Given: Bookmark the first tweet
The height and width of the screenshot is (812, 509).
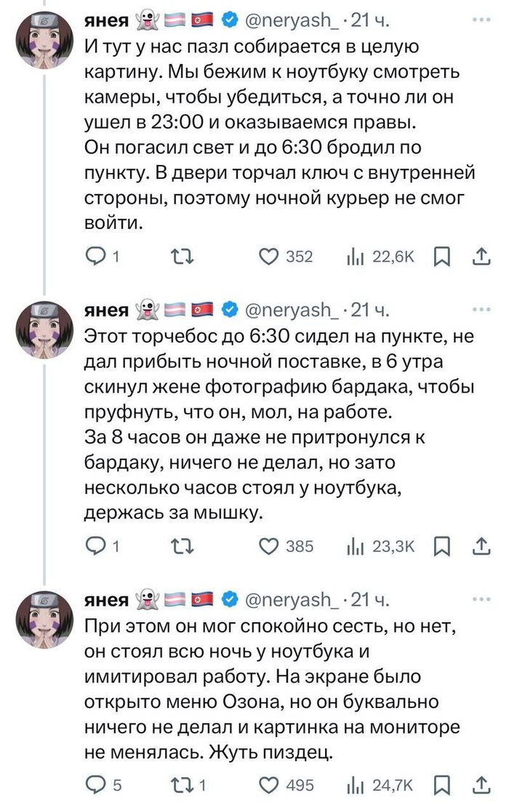Looking at the screenshot, I should 442,256.
